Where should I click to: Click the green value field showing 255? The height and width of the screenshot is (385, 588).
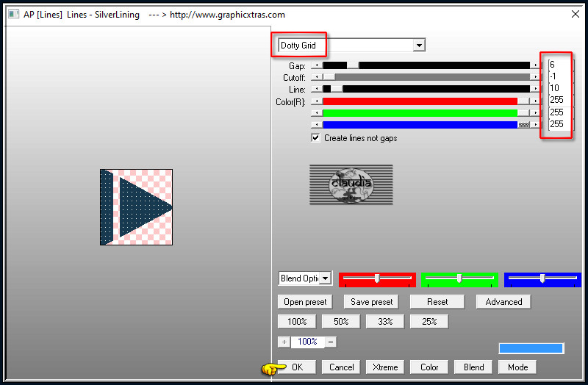[x=559, y=112]
